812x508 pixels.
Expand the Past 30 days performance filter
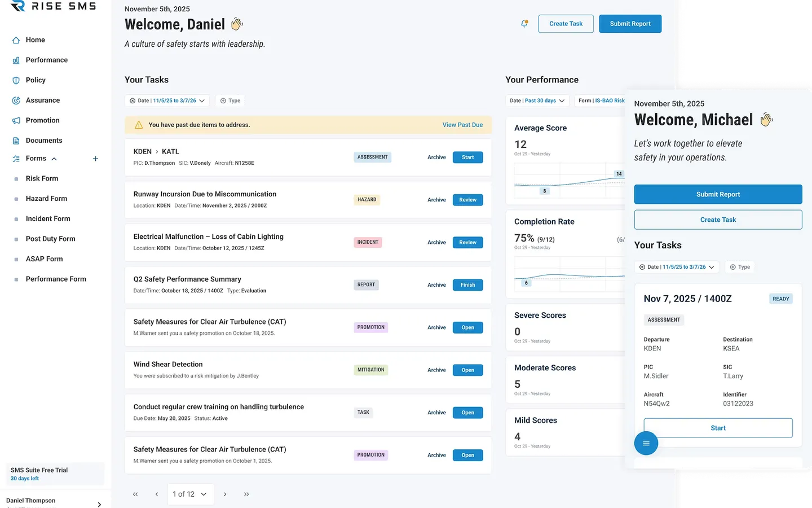point(537,100)
